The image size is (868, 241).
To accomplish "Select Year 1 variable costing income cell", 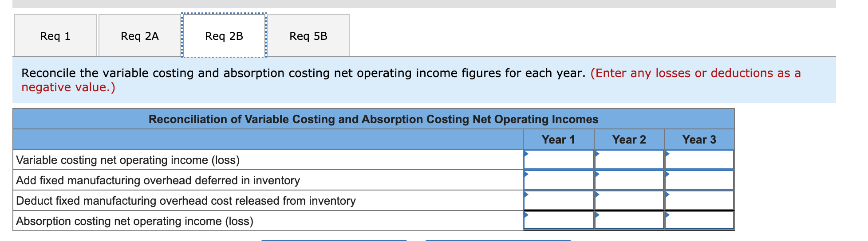I will point(559,159).
